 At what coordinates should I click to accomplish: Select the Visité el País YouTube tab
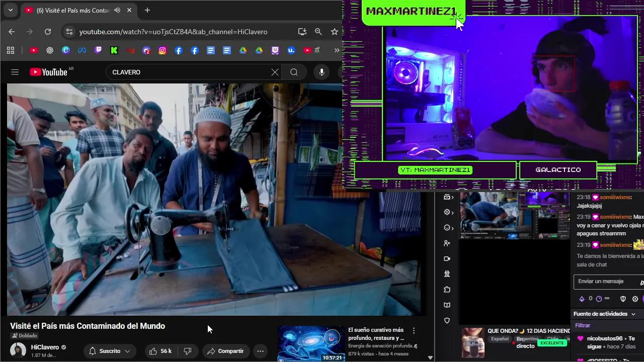[x=73, y=10]
